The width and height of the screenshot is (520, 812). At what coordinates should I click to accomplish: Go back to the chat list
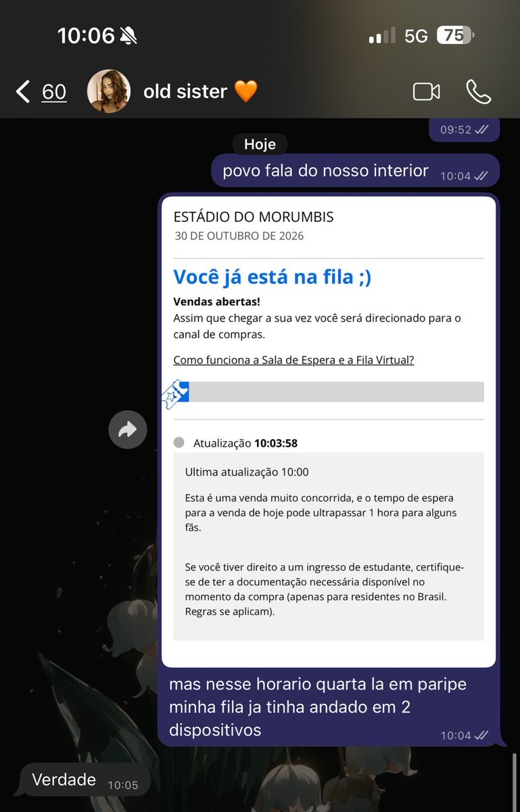click(23, 91)
